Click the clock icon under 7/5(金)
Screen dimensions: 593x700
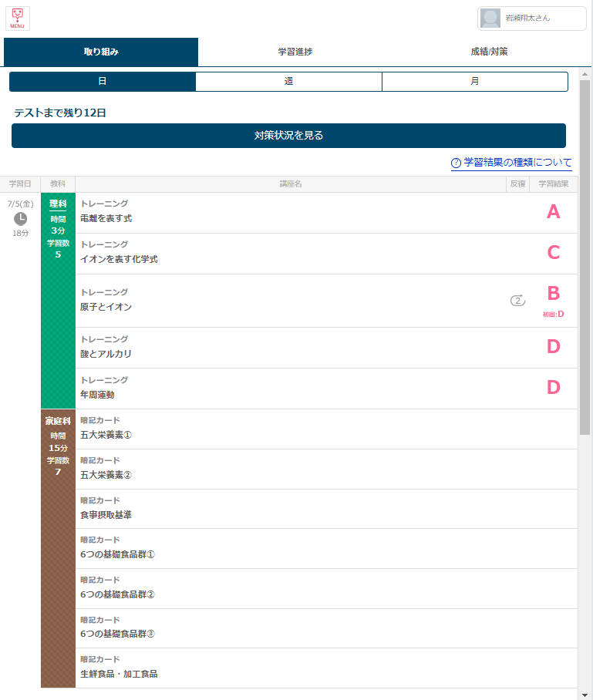[20, 219]
